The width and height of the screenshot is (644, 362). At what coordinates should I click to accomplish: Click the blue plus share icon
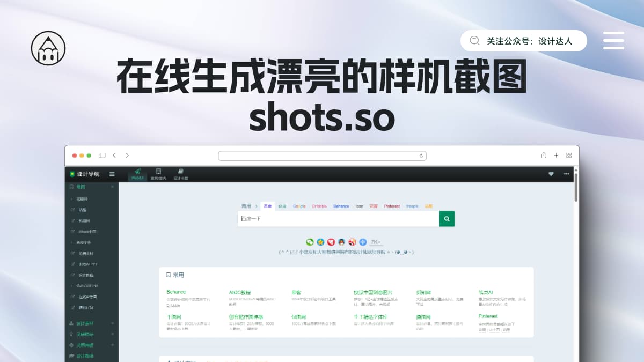363,242
